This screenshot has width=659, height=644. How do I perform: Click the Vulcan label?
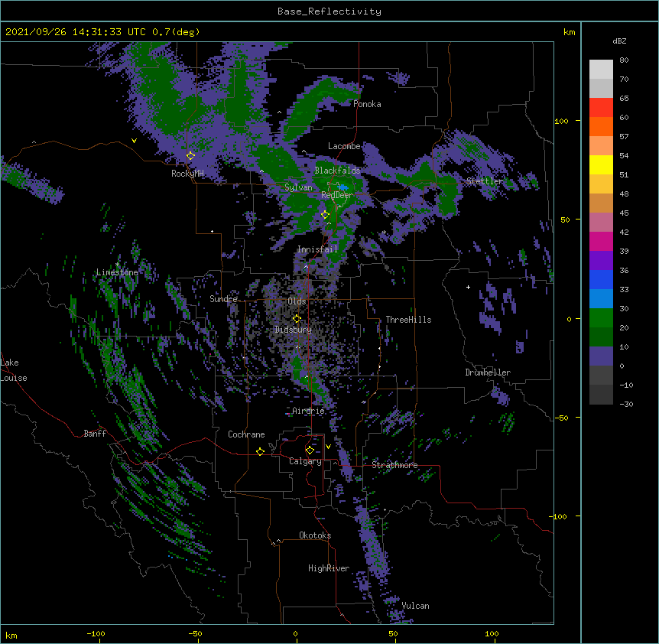(x=415, y=606)
